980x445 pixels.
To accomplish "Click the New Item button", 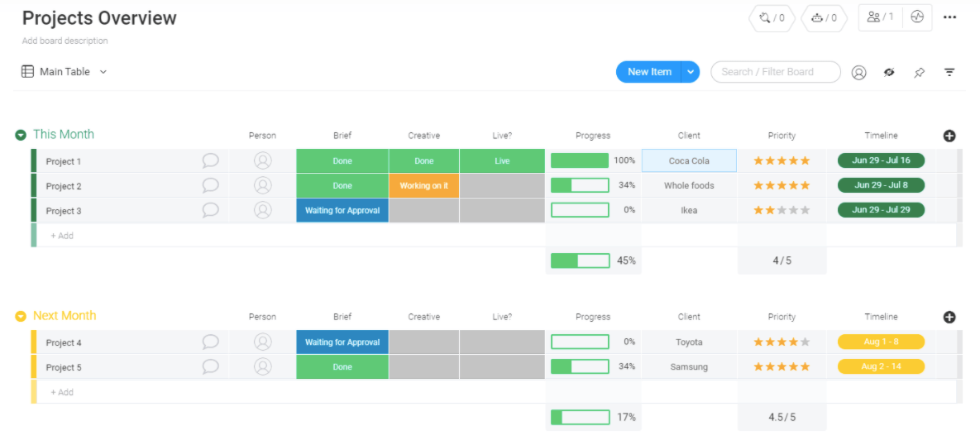I will click(x=649, y=72).
